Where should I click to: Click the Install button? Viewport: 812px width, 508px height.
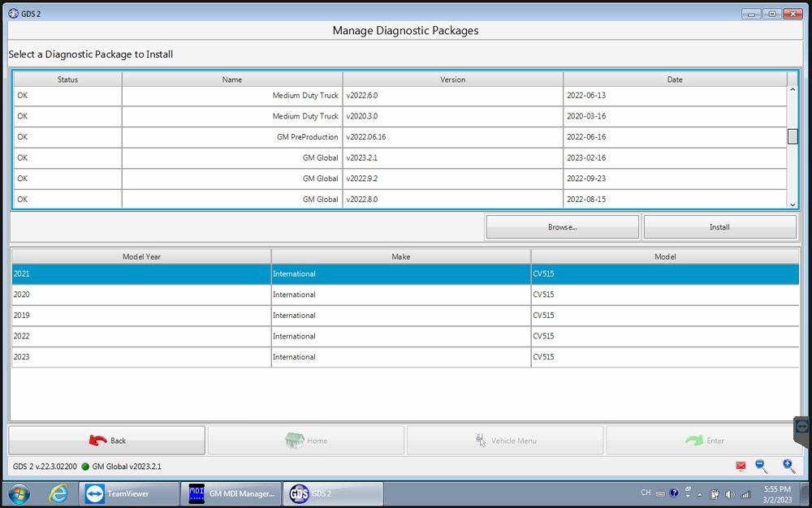pos(719,227)
